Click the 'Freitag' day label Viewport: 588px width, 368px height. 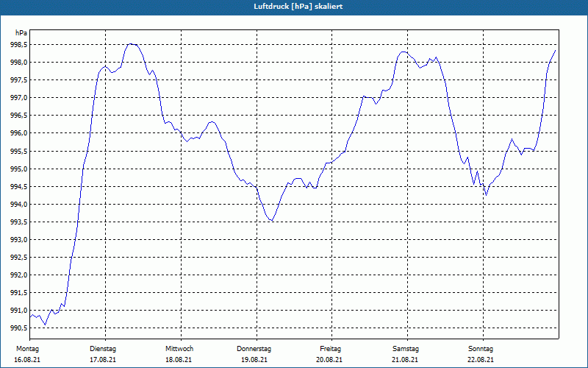(330, 349)
